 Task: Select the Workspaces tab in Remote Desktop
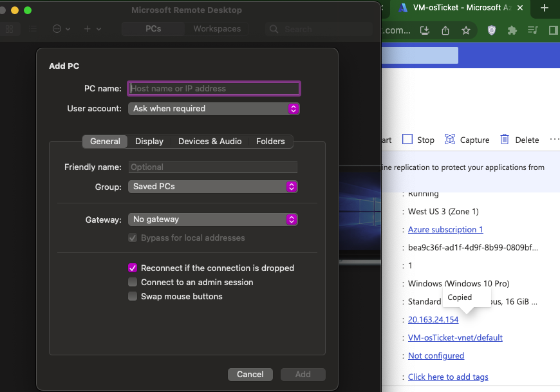(x=217, y=29)
